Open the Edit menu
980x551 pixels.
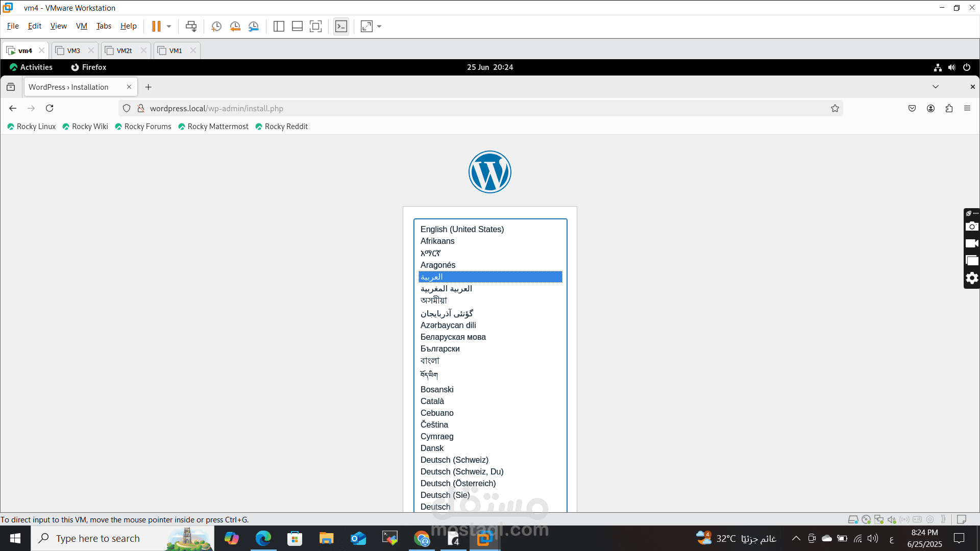(x=35, y=26)
